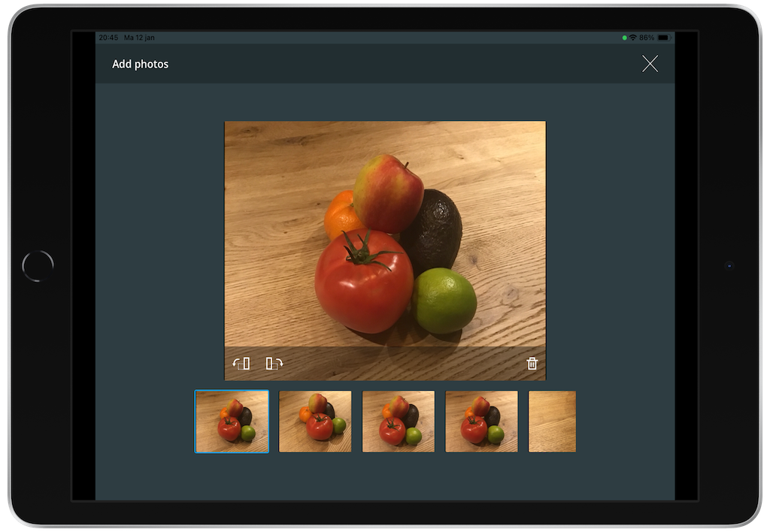Click the "Add photos" header title
Screen dimensions: 770x532
[141, 64]
